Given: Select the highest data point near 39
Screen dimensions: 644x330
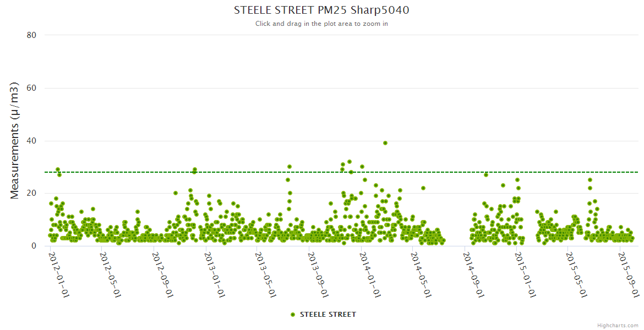Looking at the screenshot, I should point(385,143).
